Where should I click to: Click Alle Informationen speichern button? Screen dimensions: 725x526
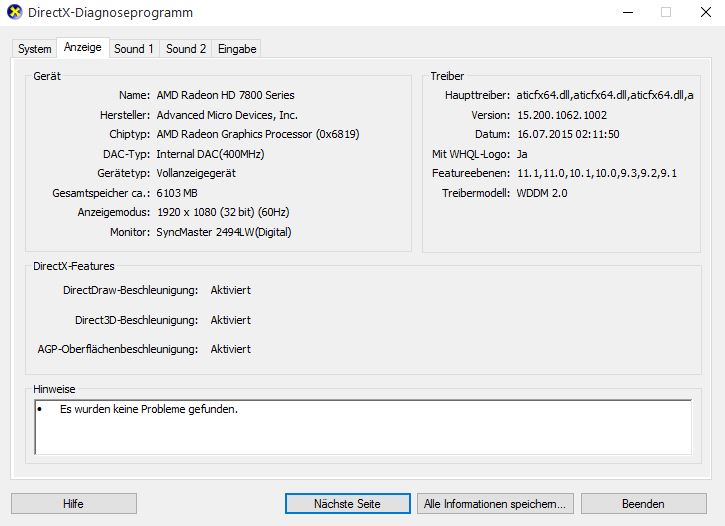pos(495,503)
